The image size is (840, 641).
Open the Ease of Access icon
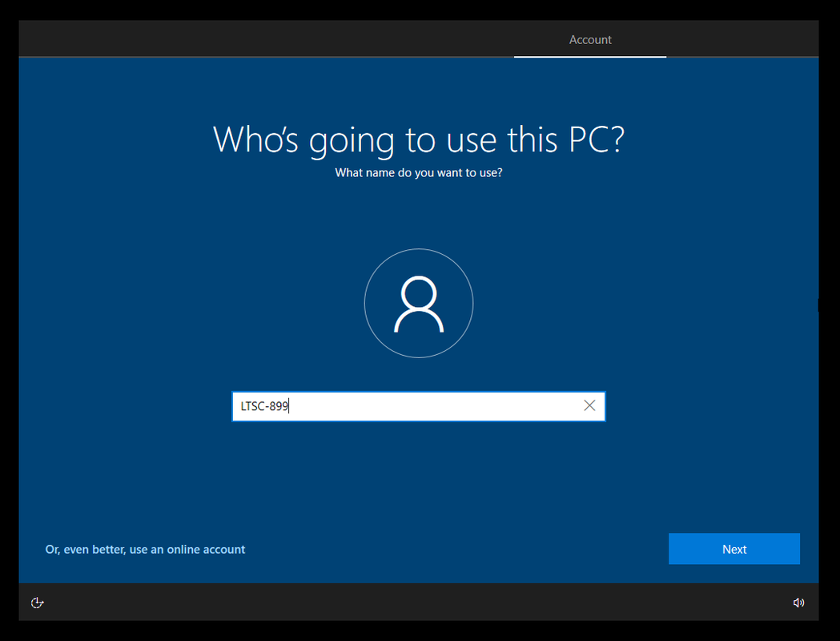[x=37, y=603]
